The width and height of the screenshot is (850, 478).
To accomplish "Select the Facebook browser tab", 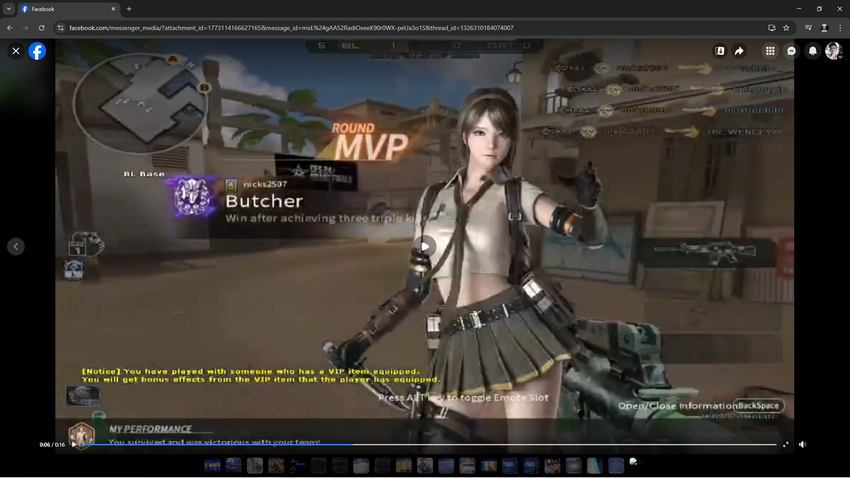I will click(x=68, y=9).
